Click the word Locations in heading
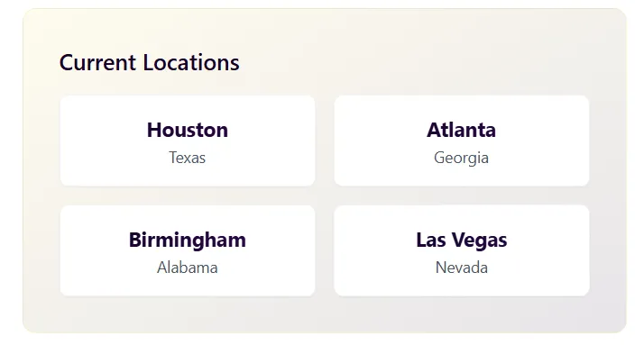The height and width of the screenshot is (345, 644). coord(191,63)
